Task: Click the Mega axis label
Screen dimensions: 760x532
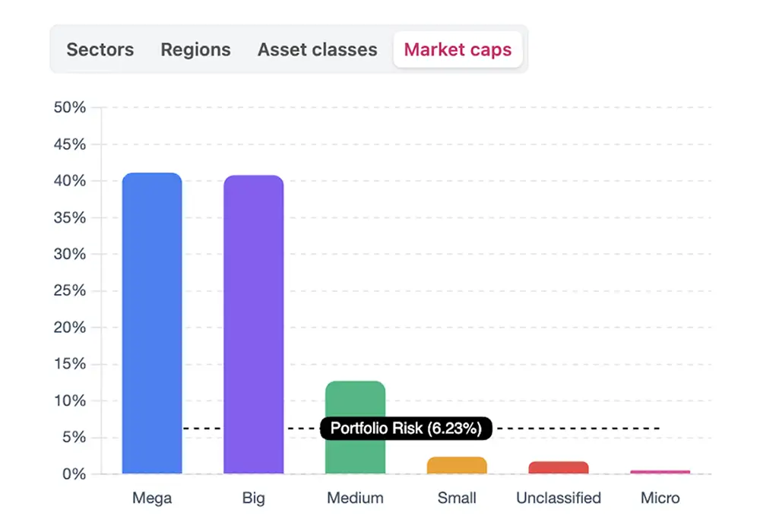Action: (x=152, y=498)
